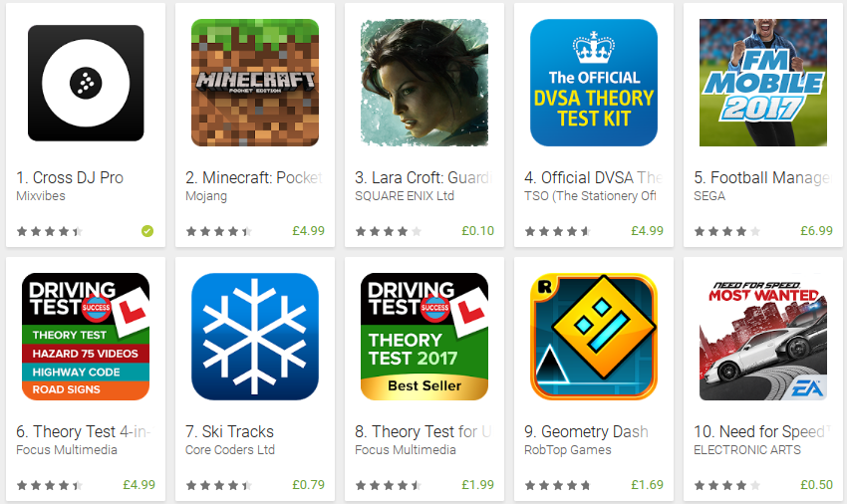Open Theory Test 4-in-1 hazard videos icon
Viewport: 847px width, 504px height.
pos(86,337)
